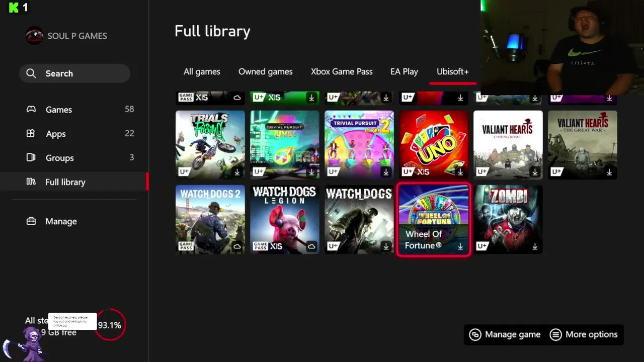Open the Trials Rising game tile
The height and width of the screenshot is (362, 644).
210,145
